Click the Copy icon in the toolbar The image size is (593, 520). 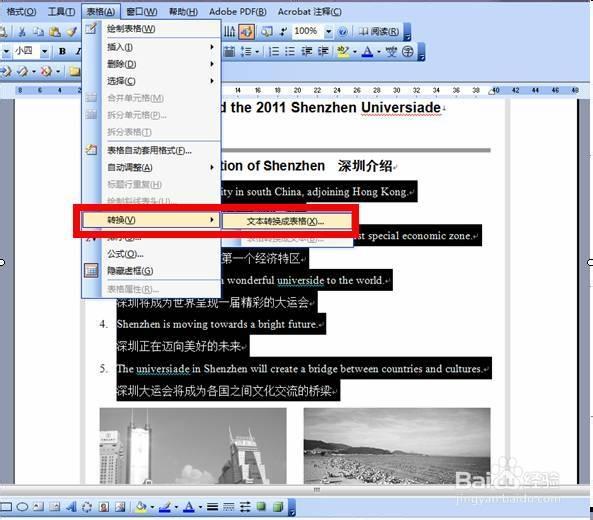tap(38, 32)
